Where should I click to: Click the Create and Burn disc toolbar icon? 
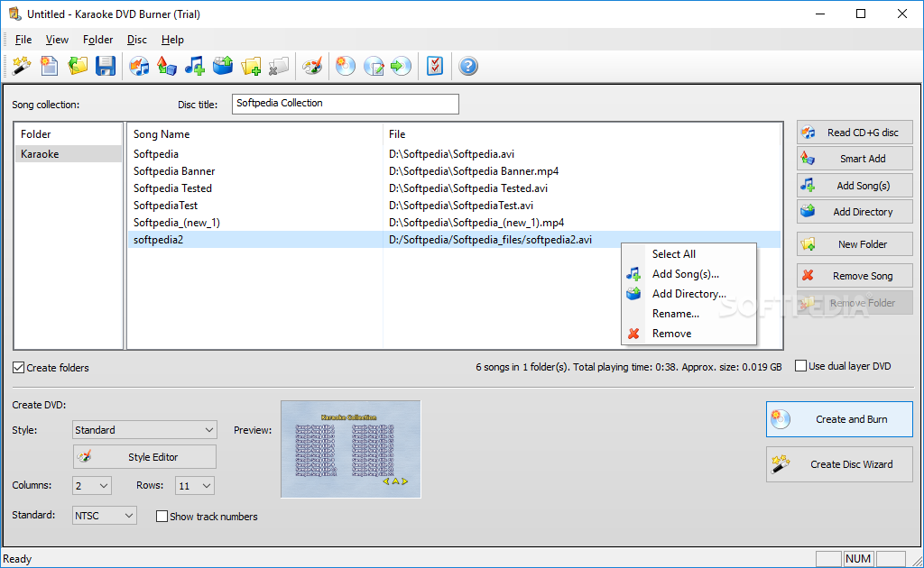click(346, 66)
